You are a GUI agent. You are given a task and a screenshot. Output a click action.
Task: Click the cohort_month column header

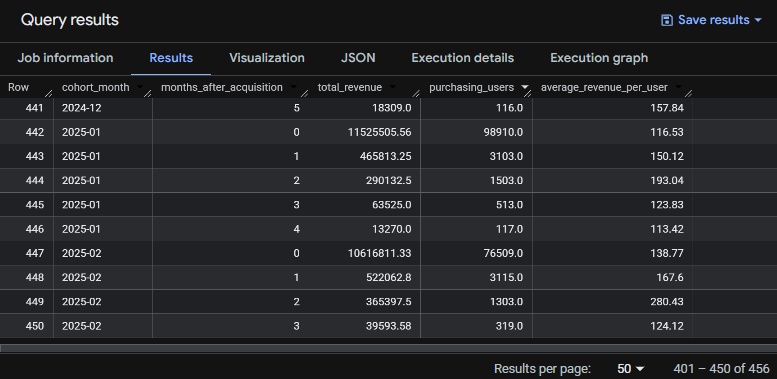tap(95, 87)
